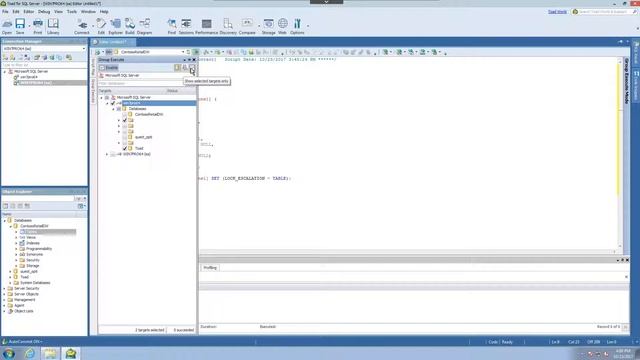
Task: Uncheck the Toad database target checkbox
Action: click(125, 149)
